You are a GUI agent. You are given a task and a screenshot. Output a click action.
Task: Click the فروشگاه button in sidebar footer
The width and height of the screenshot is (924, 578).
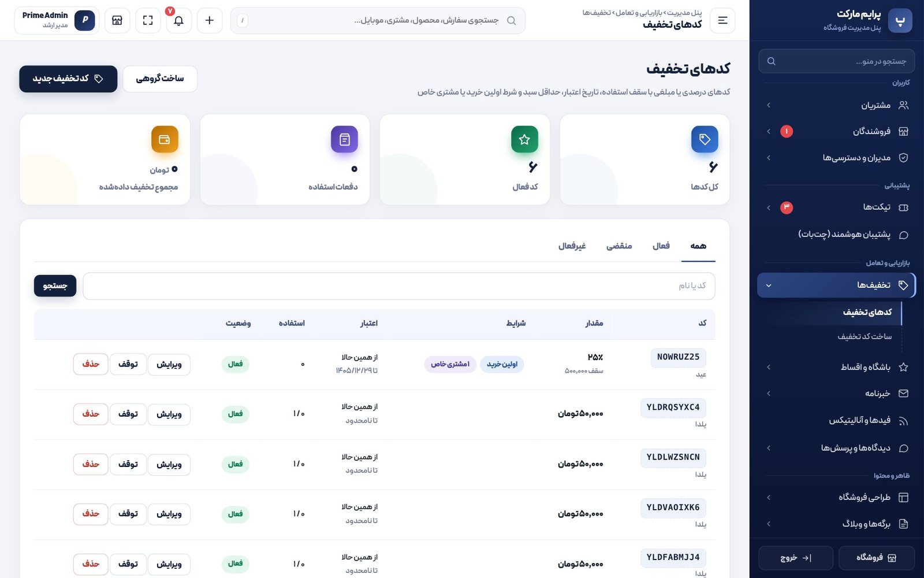click(x=876, y=558)
